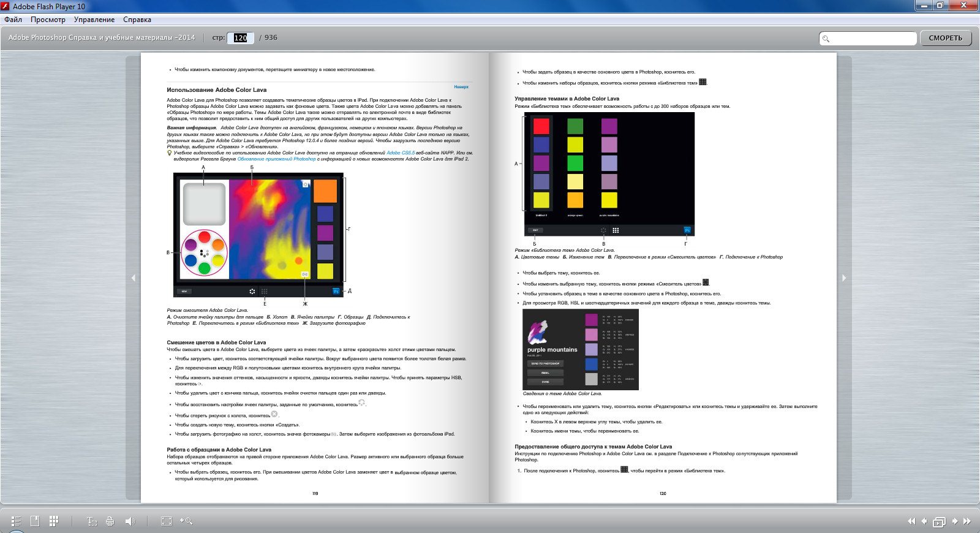Click heading Работа с образцами в Adobe Color Lava
980x533 pixels.
coord(219,450)
